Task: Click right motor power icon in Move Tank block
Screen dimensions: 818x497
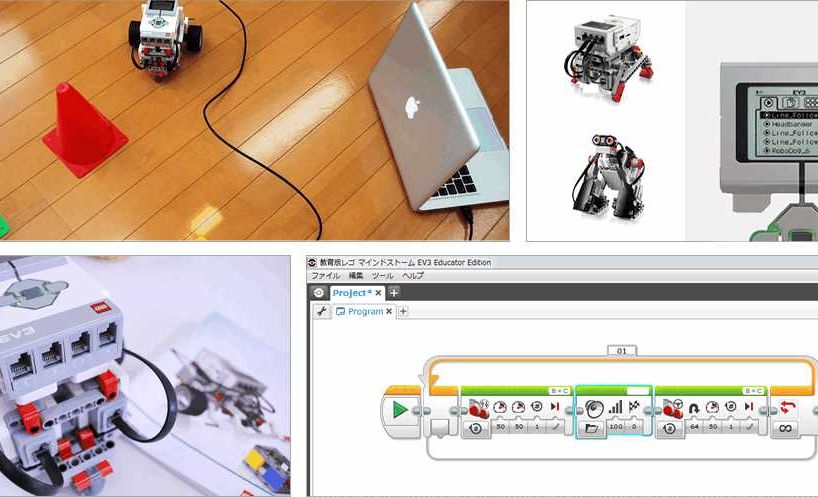Action: click(519, 407)
